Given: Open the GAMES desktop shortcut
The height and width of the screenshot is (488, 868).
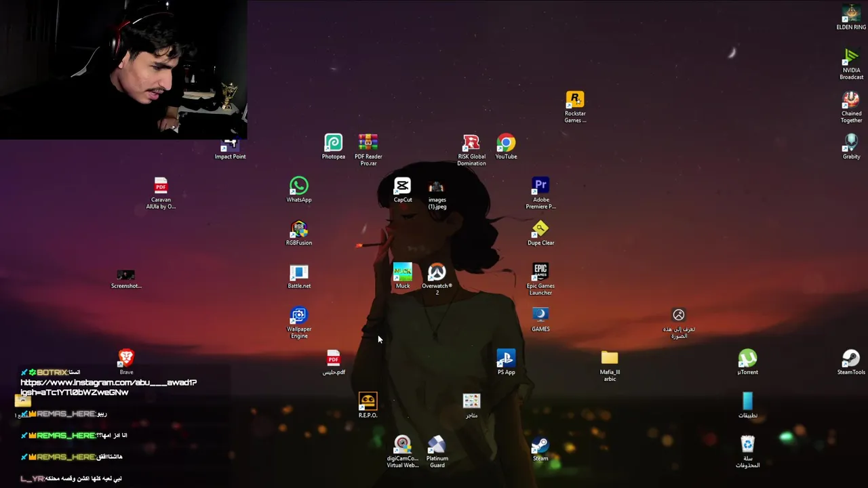Looking at the screenshot, I should (x=540, y=319).
